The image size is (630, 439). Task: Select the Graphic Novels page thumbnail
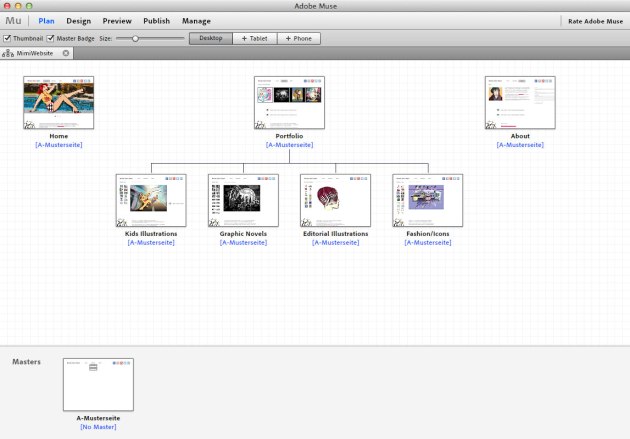(243, 200)
